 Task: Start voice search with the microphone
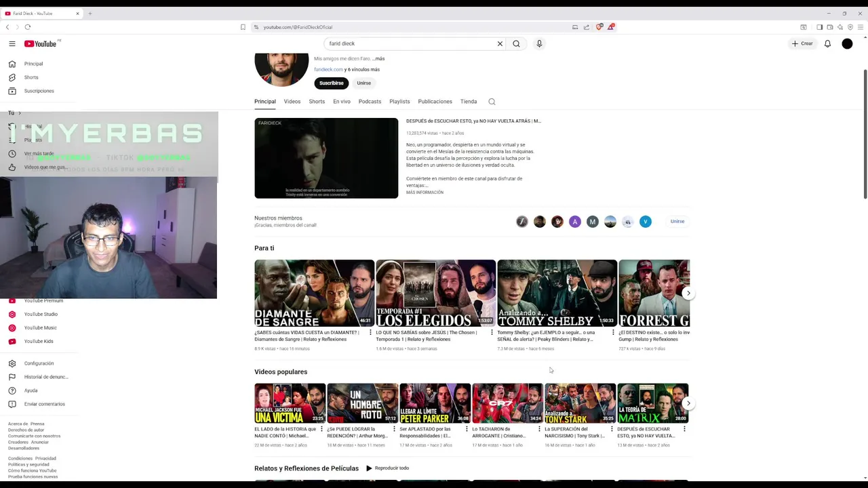539,43
